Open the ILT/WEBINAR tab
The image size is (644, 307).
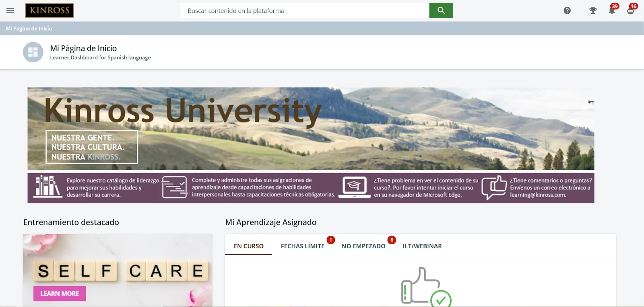tap(422, 246)
